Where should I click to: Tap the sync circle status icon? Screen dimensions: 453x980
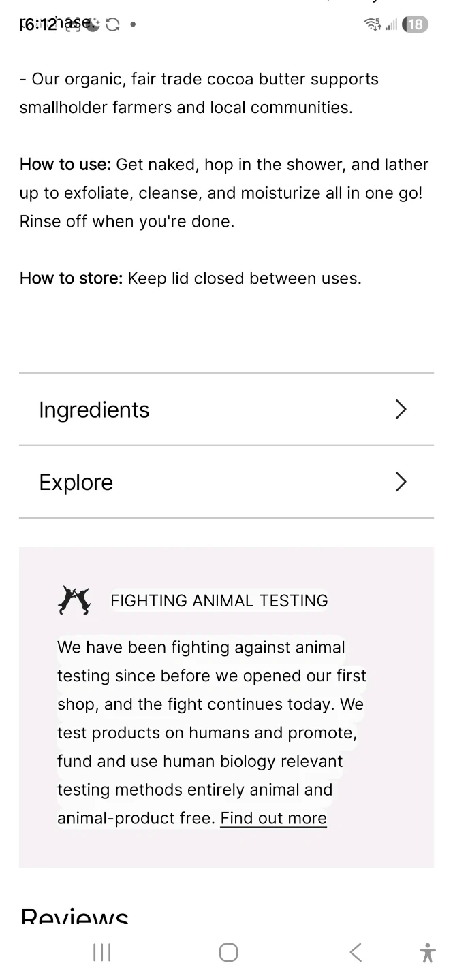(x=112, y=24)
